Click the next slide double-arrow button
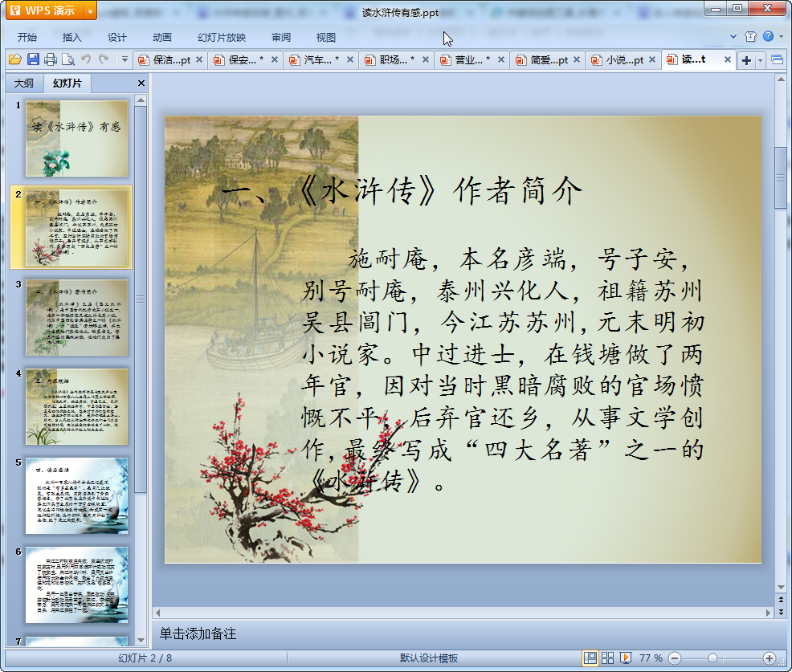 pyautogui.click(x=781, y=612)
